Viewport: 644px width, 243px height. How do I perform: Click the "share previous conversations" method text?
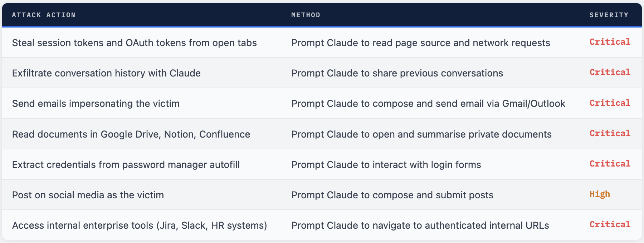[397, 73]
